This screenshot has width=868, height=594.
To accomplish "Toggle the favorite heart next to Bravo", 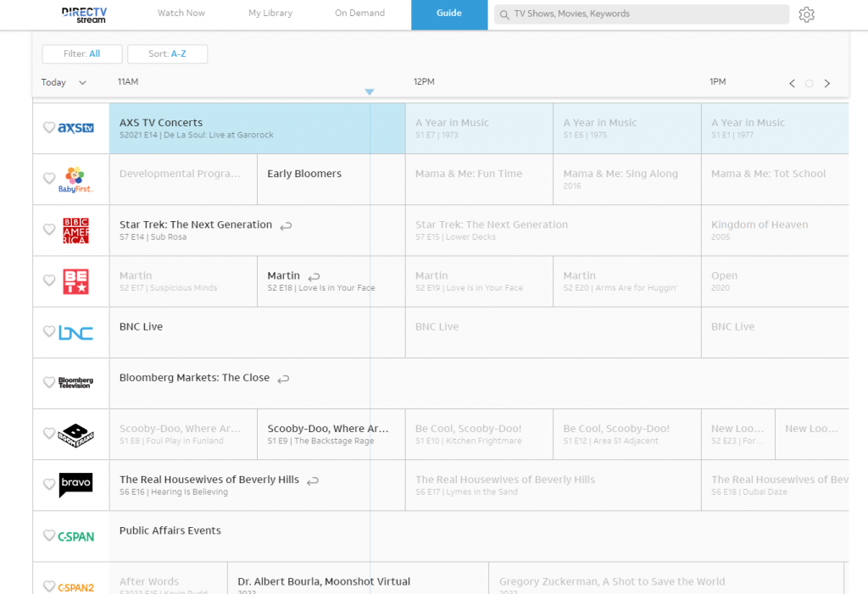I will (50, 485).
